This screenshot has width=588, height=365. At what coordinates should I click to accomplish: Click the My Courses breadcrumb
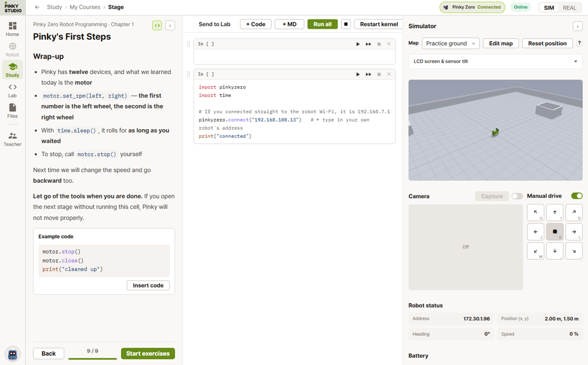[x=85, y=7]
